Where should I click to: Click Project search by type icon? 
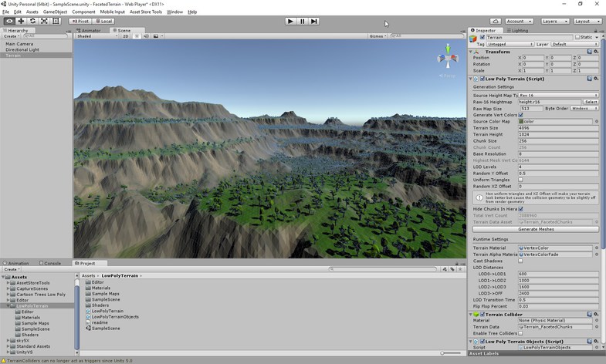point(445,269)
